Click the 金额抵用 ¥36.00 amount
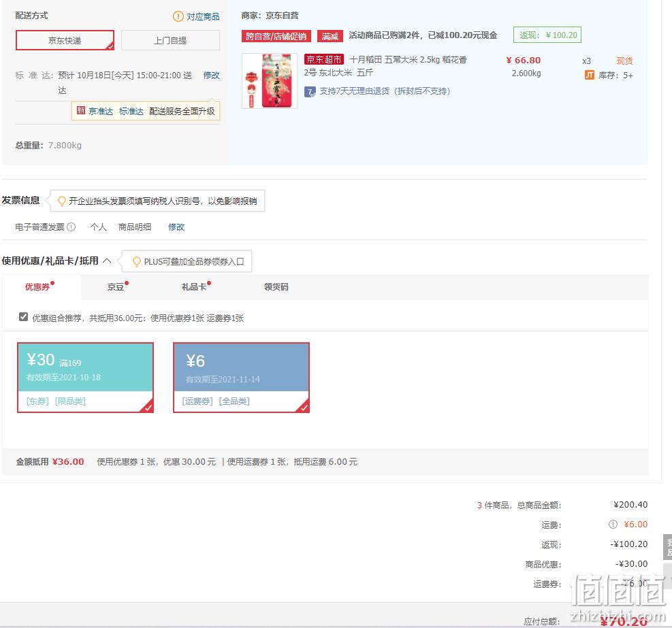This screenshot has height=628, width=672. pos(68,461)
